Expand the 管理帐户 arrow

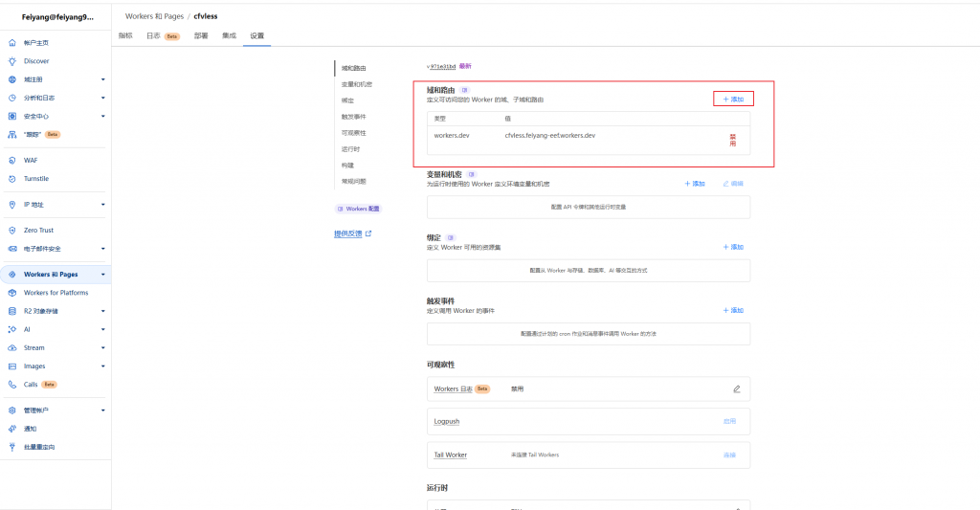tap(103, 410)
